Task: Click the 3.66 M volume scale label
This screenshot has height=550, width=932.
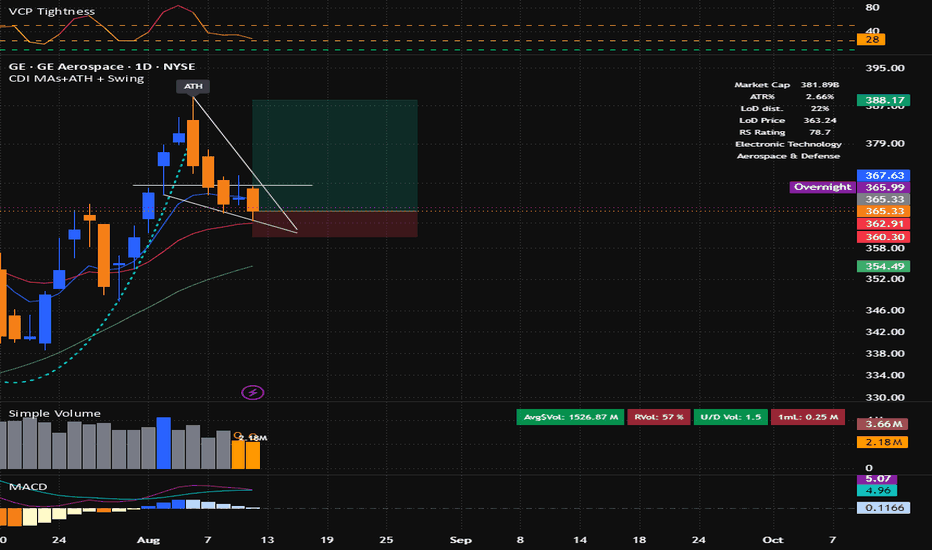Action: click(x=883, y=424)
